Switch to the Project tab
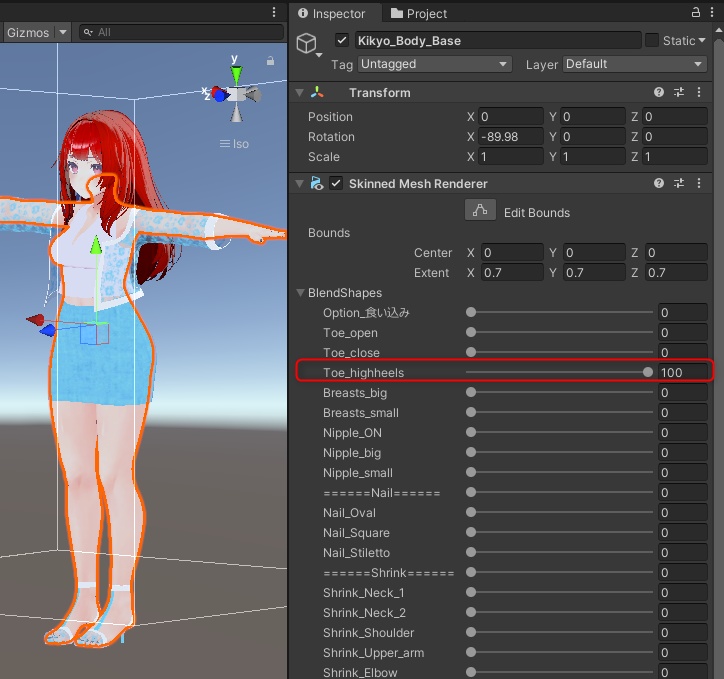This screenshot has height=679, width=724. [x=419, y=13]
